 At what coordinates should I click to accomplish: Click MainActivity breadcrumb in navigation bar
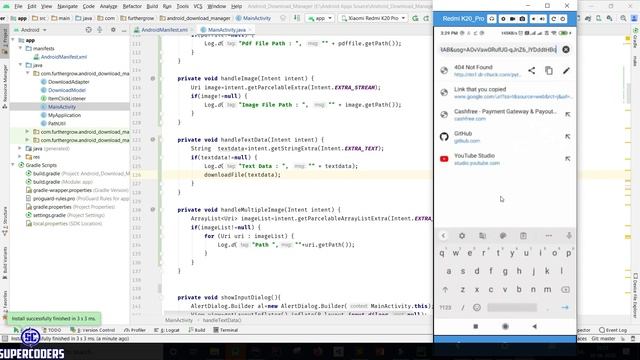point(253,18)
